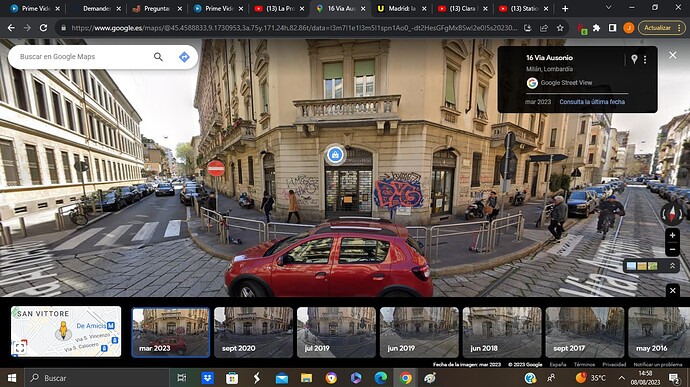Zoom in with the plus button

click(x=672, y=236)
